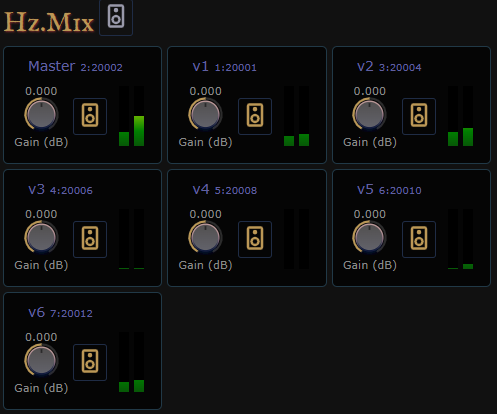Click the speaker icon in v3 channel
This screenshot has height=414, width=497.
point(90,239)
